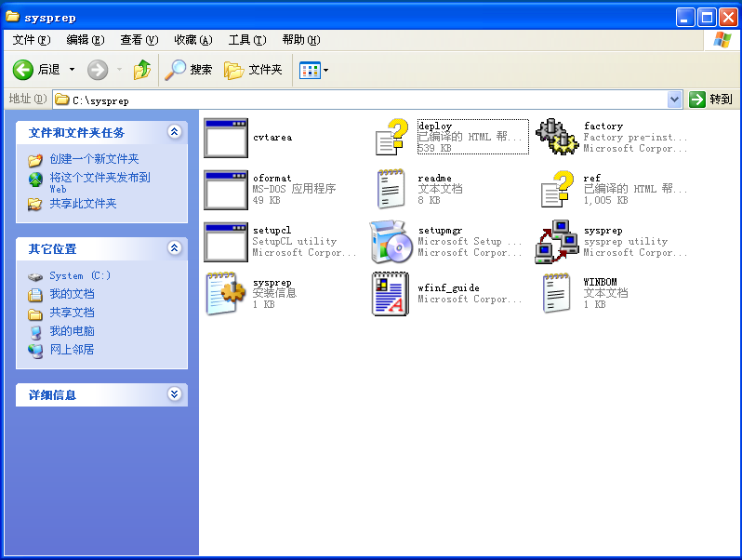The height and width of the screenshot is (560, 742).
Task: Click the Go (转到) button
Action: tap(710, 100)
